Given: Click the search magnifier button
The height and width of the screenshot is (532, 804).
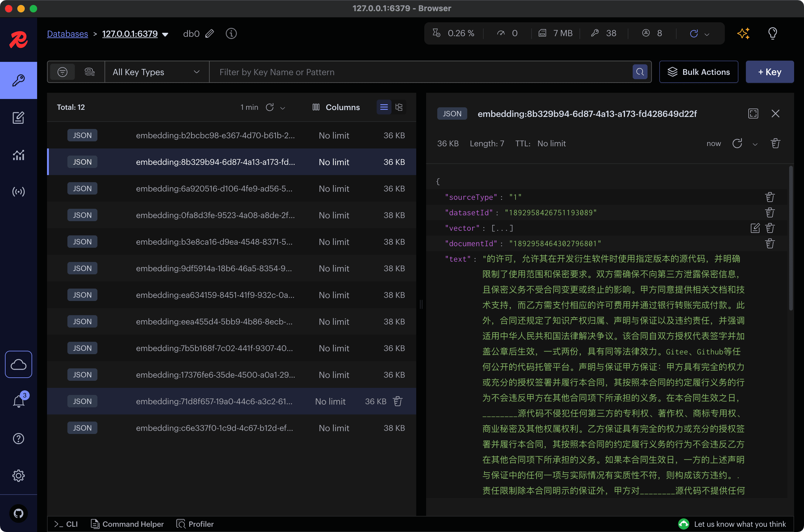Looking at the screenshot, I should coord(640,72).
